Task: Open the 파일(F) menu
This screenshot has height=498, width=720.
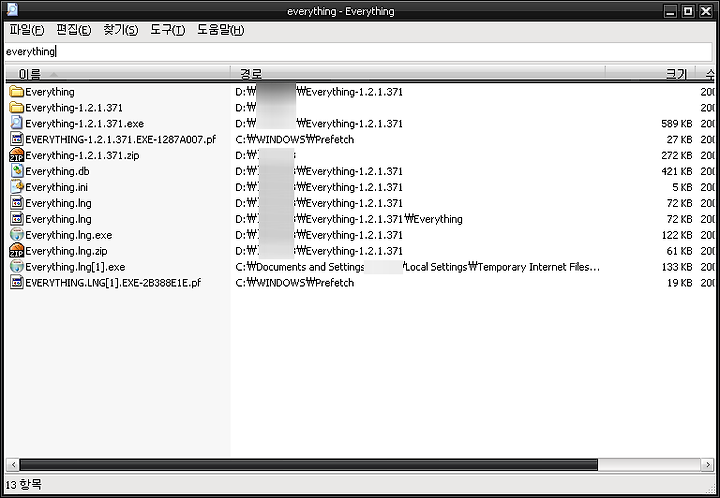Action: (27, 30)
